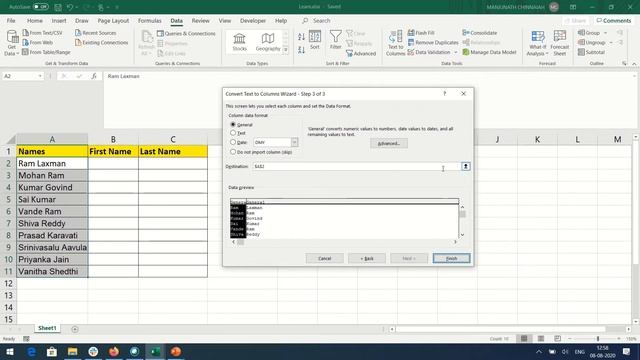This screenshot has height=360, width=640.
Task: Click Finish in the wizard
Action: click(451, 258)
